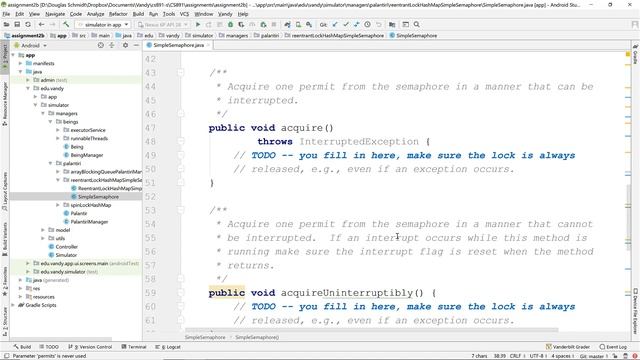Click the UTF-8 encoding in status bar
The image size is (640, 360).
(x=536, y=356)
